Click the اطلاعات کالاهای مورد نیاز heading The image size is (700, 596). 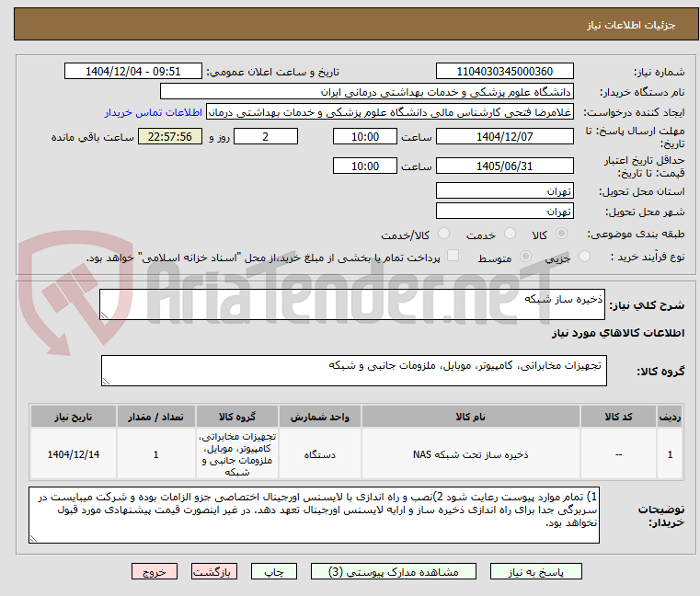pyautogui.click(x=618, y=333)
